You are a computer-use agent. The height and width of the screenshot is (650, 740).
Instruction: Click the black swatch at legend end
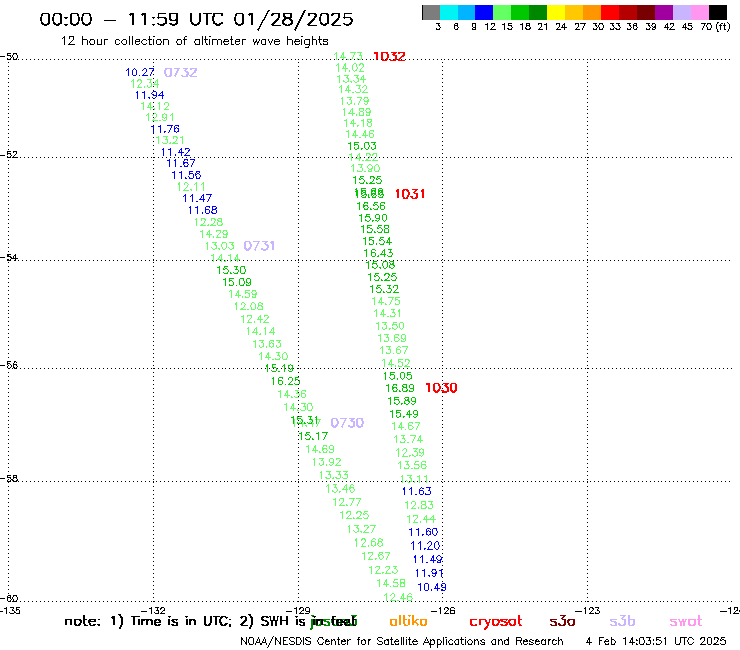click(x=717, y=12)
